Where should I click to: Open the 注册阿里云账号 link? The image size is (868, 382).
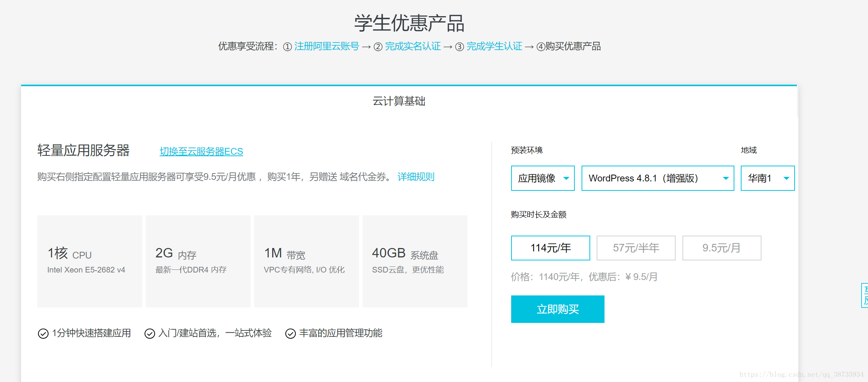(326, 46)
